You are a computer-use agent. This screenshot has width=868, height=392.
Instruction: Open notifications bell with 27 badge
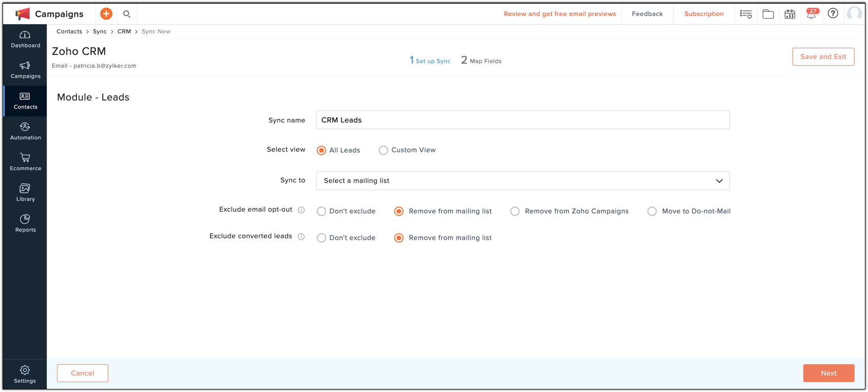[812, 13]
